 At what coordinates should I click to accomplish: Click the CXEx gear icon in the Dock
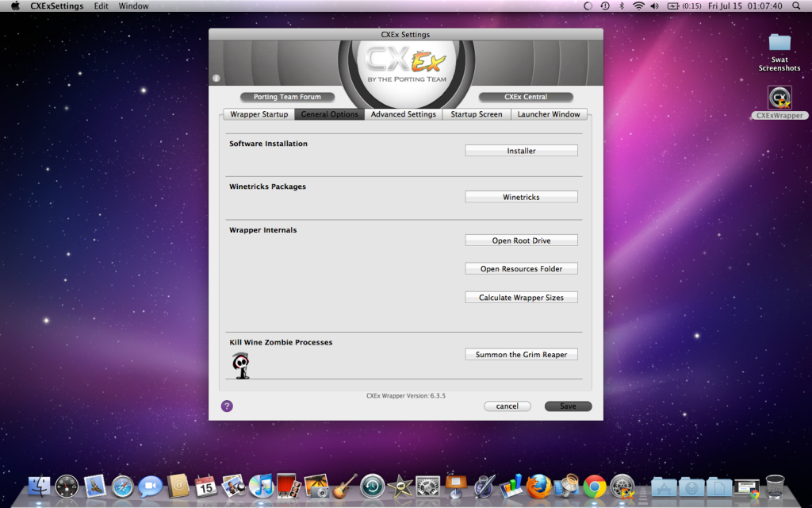[622, 487]
